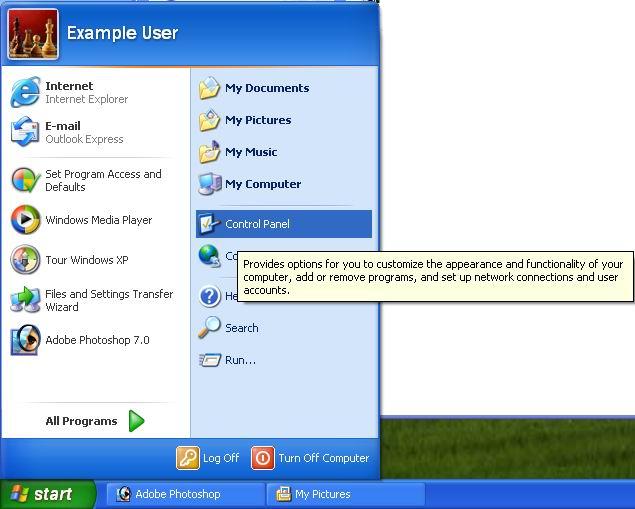
Task: Open the All Programs label
Action: [81, 421]
